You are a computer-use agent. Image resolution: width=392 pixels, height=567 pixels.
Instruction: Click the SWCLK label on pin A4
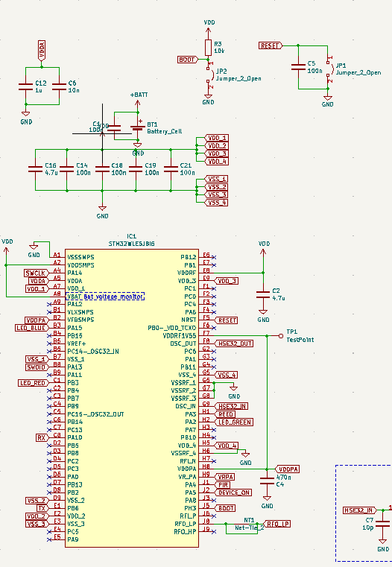pyautogui.click(x=37, y=273)
